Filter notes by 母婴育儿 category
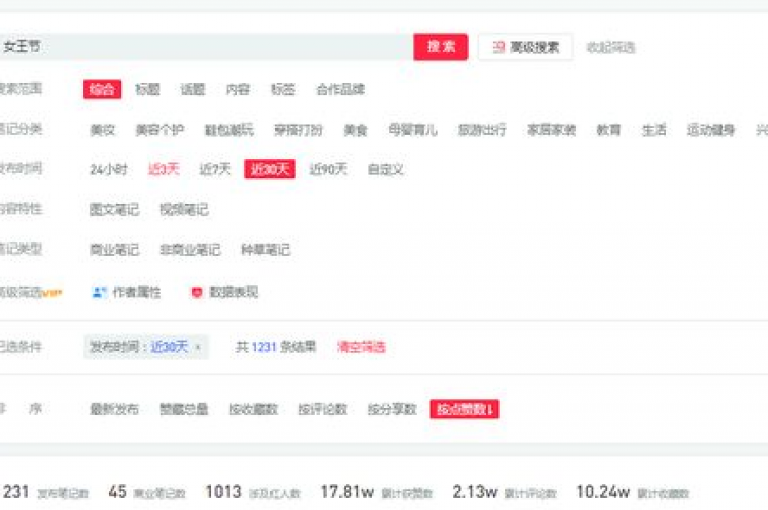This screenshot has height=510, width=768. point(413,130)
